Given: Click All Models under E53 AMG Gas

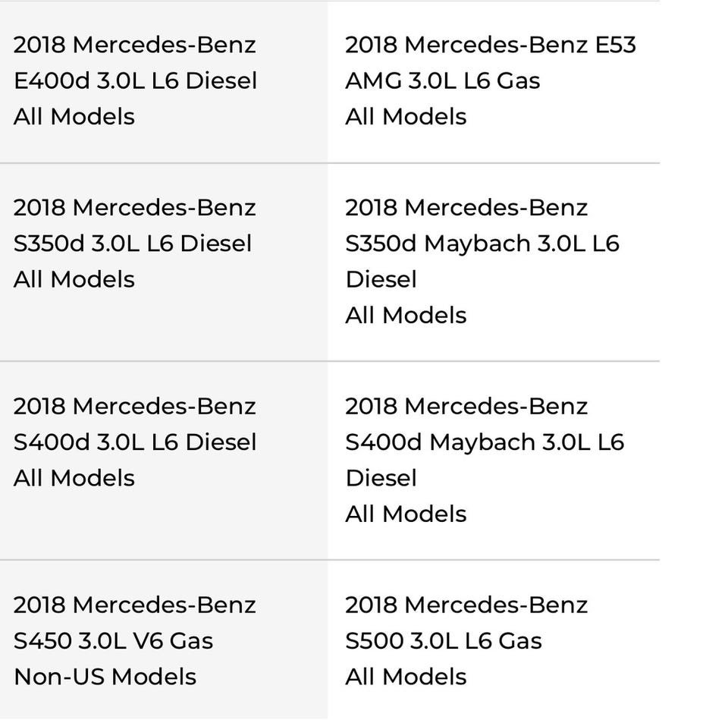Looking at the screenshot, I should (406, 116).
